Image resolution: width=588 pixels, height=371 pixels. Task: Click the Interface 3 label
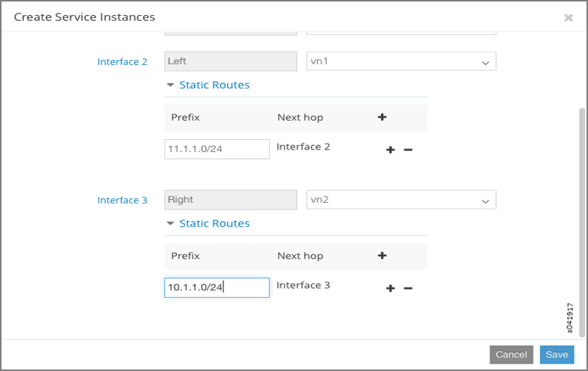pos(123,200)
